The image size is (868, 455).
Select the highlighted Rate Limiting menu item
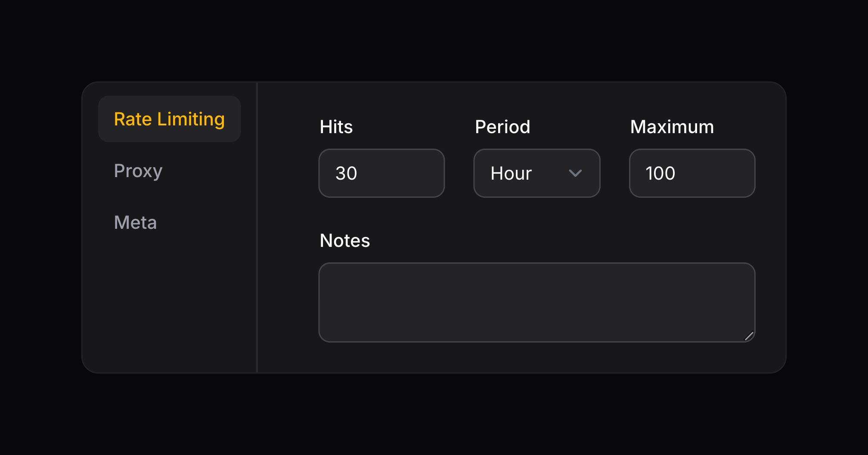(x=169, y=119)
